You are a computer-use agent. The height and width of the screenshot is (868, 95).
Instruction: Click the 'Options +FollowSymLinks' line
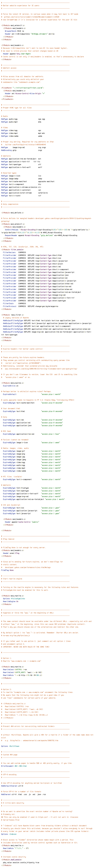click(14, 599)
